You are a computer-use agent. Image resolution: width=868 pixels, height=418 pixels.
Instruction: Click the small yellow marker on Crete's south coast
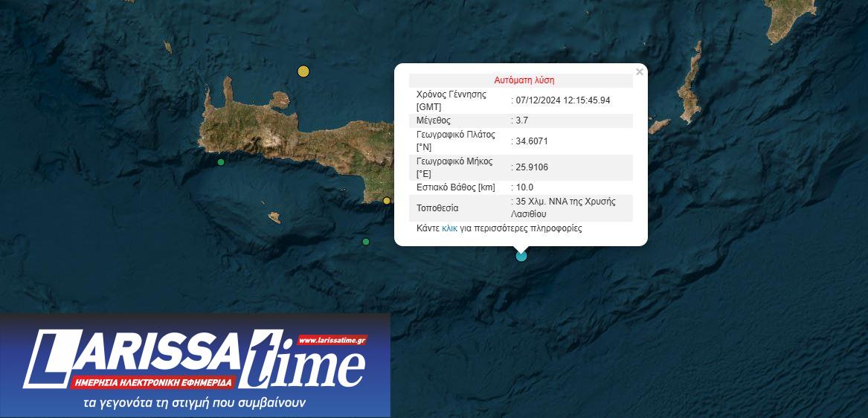(387, 201)
